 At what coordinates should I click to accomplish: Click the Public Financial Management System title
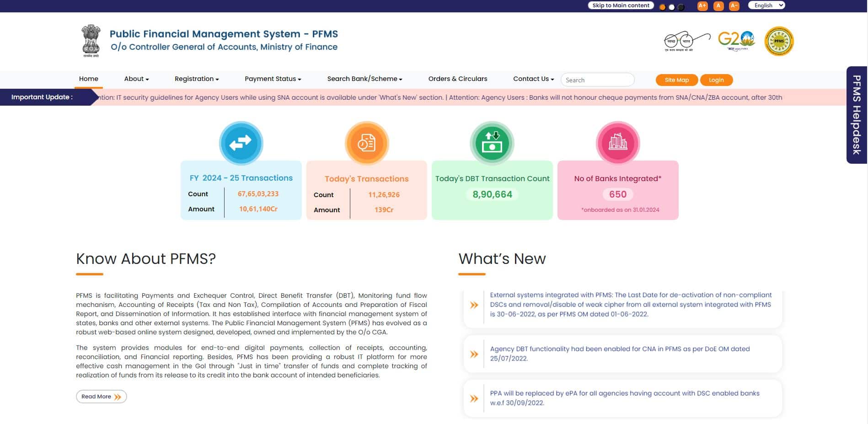(x=224, y=34)
